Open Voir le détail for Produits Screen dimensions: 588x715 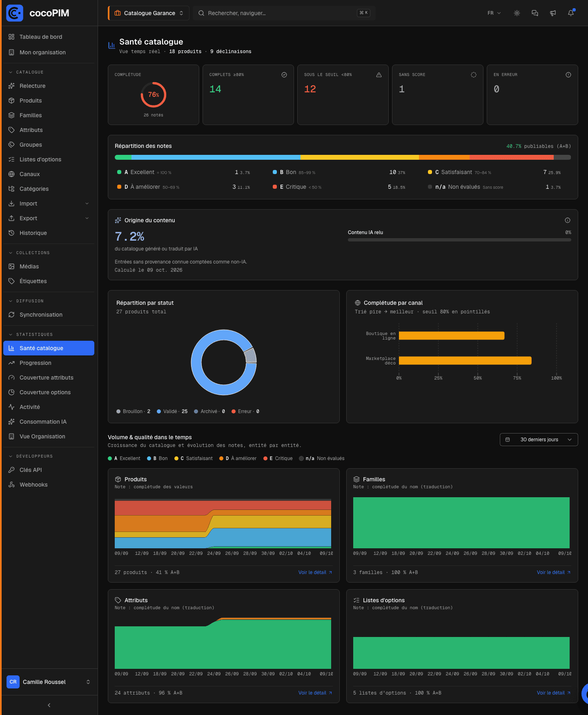[x=315, y=572]
